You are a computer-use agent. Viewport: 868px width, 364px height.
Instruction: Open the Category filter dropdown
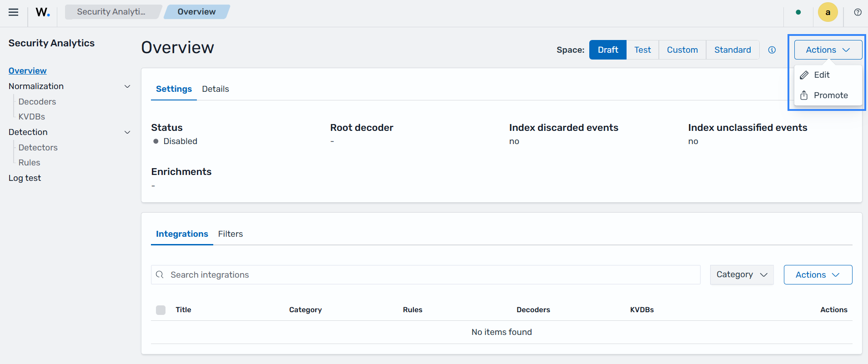[x=742, y=274]
